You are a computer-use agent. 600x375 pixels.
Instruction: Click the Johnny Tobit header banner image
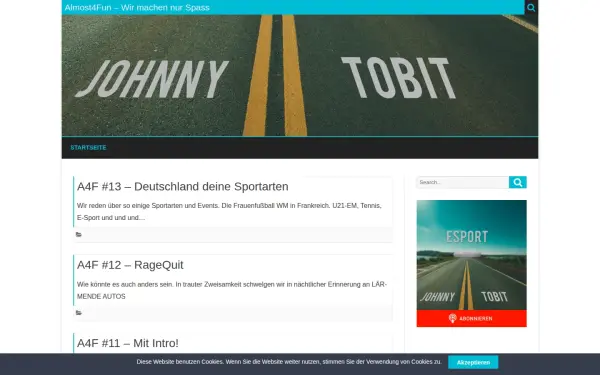[300, 75]
